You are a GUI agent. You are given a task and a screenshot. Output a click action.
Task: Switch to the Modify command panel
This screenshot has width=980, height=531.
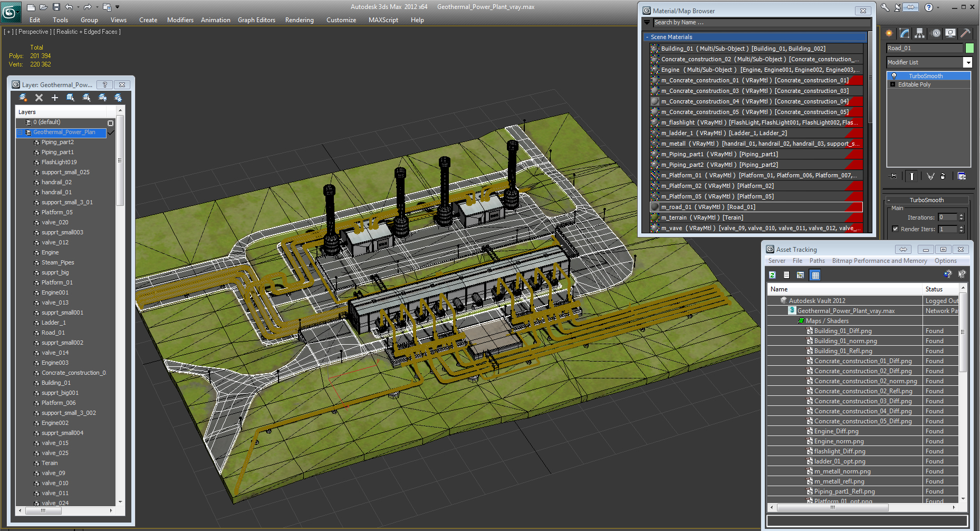pos(905,33)
